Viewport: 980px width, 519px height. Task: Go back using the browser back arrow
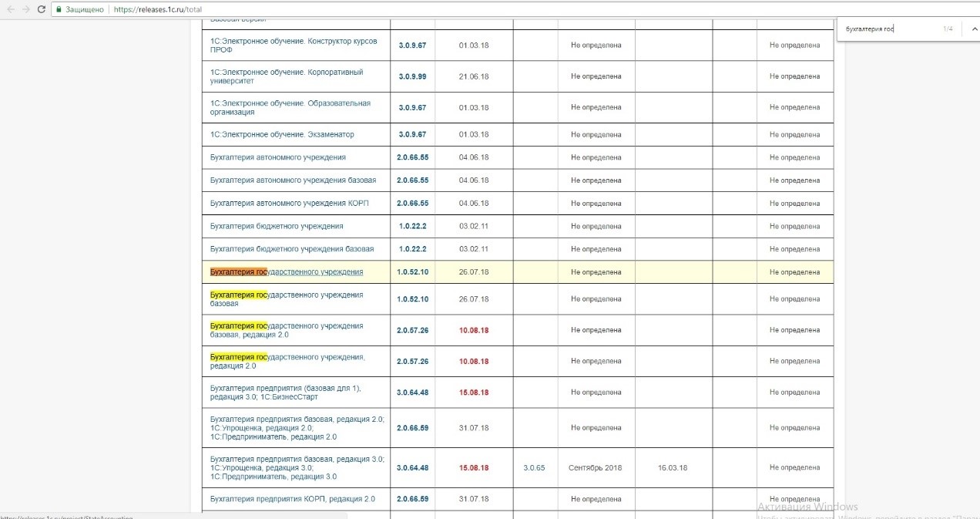(x=11, y=9)
